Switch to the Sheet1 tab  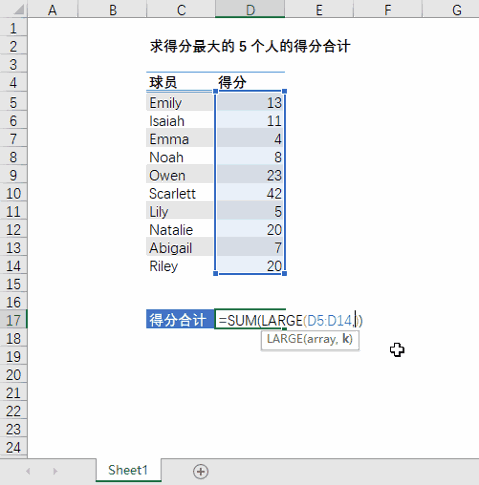pyautogui.click(x=128, y=470)
